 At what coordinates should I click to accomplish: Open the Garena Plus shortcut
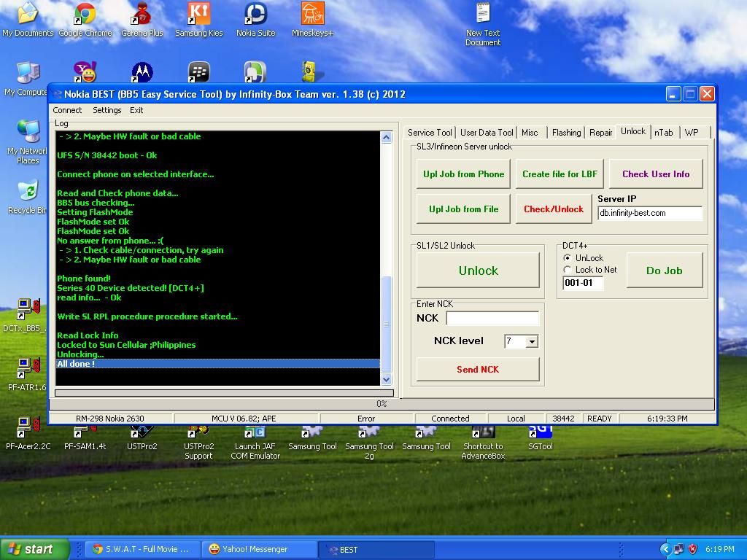142,15
